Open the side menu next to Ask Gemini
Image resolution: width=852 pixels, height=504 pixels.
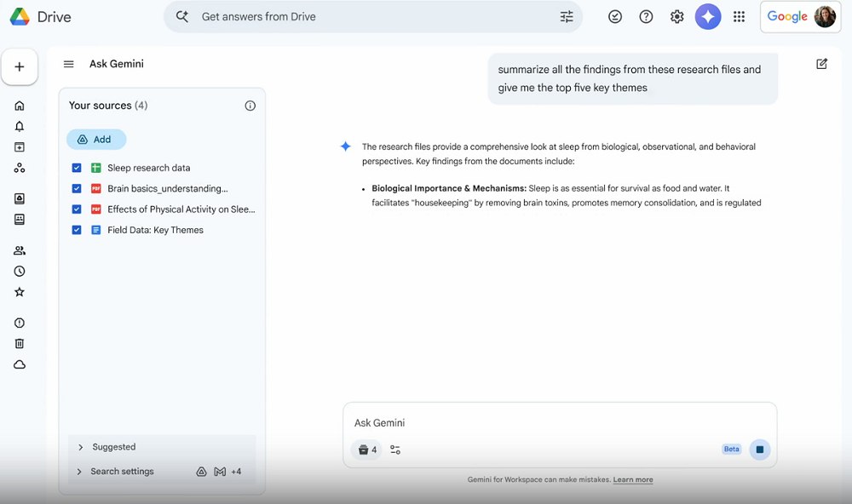(68, 63)
